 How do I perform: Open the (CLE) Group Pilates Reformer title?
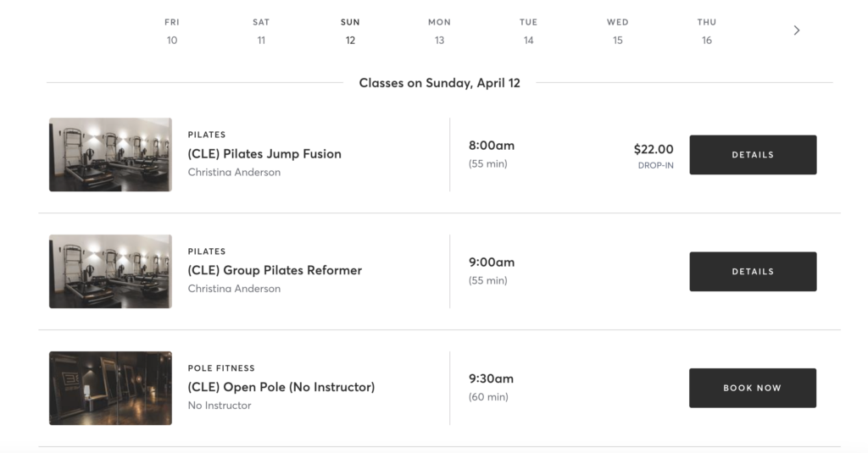click(x=275, y=271)
